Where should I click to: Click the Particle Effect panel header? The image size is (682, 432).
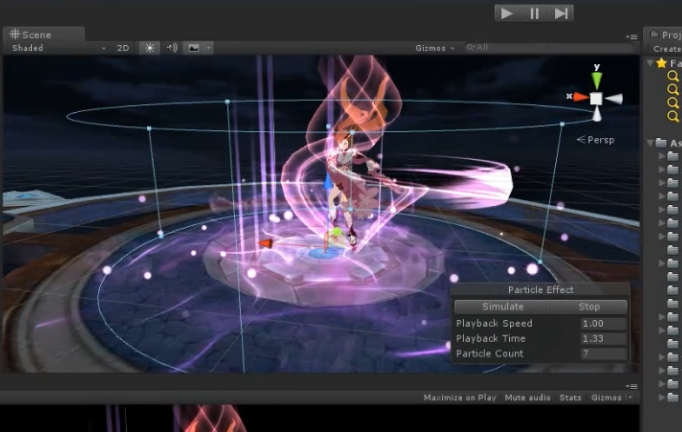click(541, 290)
